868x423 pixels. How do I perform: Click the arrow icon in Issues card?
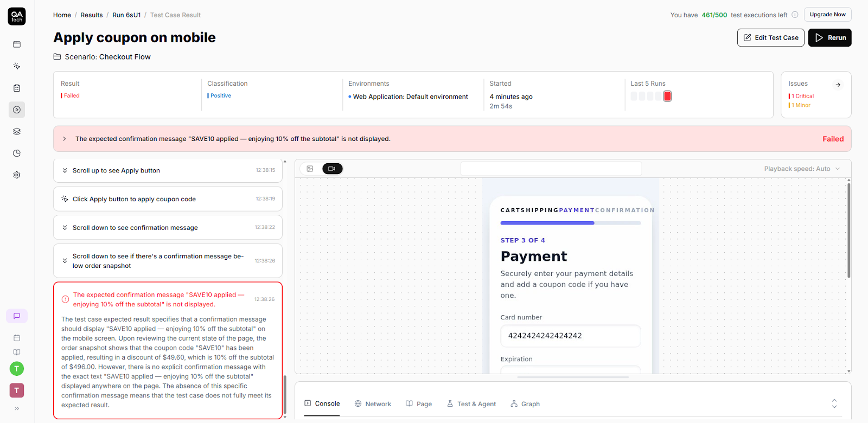tap(838, 85)
